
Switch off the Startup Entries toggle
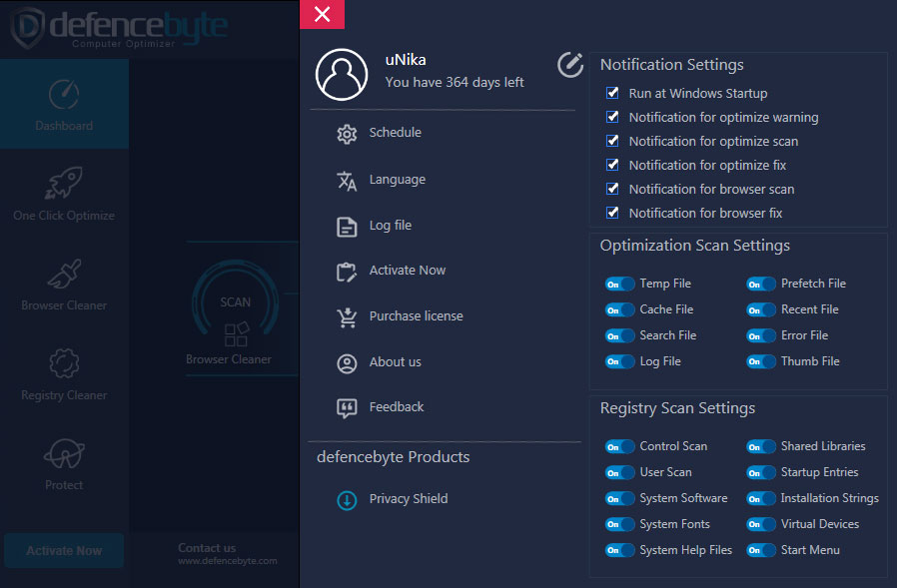click(761, 472)
